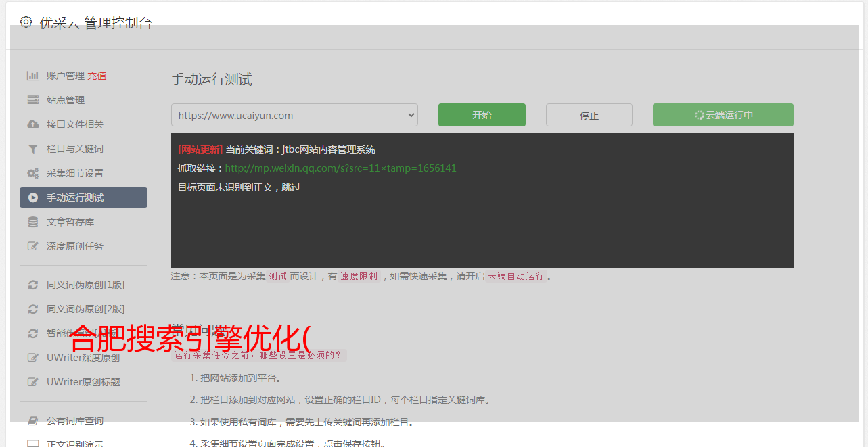Click the bar chart icon for 账户管理
Image resolution: width=868 pixels, height=447 pixels.
click(32, 76)
